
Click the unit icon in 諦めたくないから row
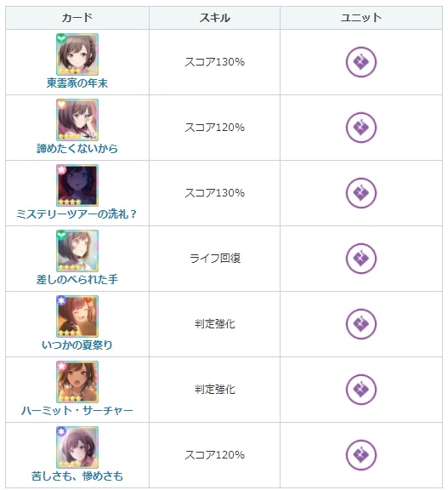point(361,128)
